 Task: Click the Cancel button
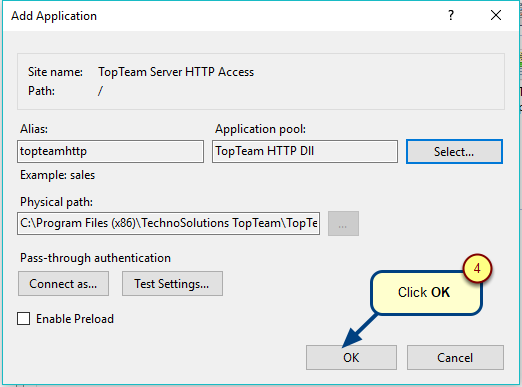click(455, 357)
